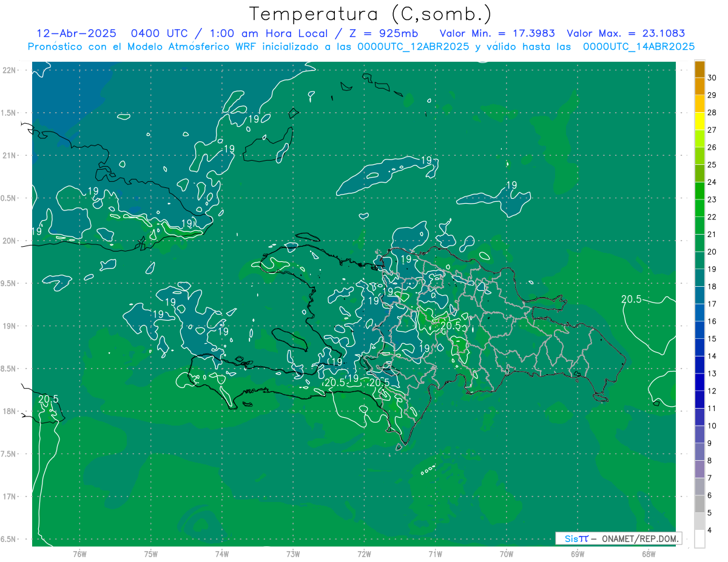Click the dark orange swatch above legend value 30
The image size is (728, 562).
coord(699,69)
